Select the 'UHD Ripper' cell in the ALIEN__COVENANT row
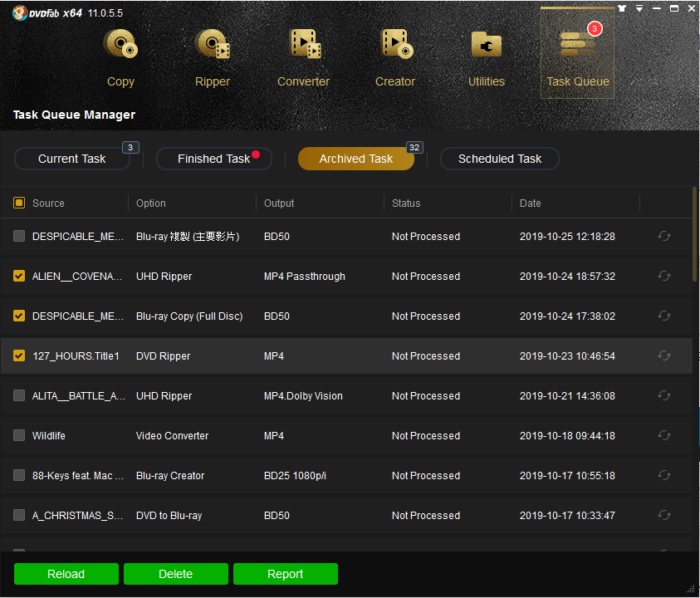Viewport: 700px width, 598px height. click(x=164, y=277)
